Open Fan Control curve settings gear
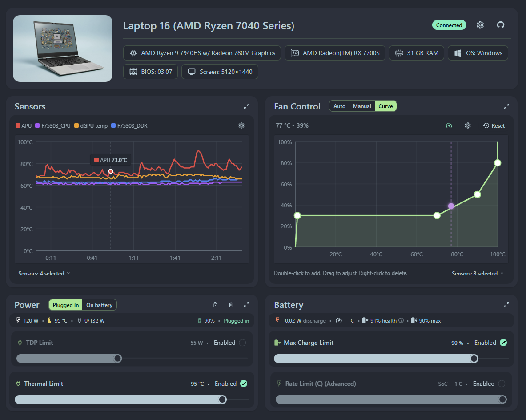The height and width of the screenshot is (420, 526). point(468,125)
